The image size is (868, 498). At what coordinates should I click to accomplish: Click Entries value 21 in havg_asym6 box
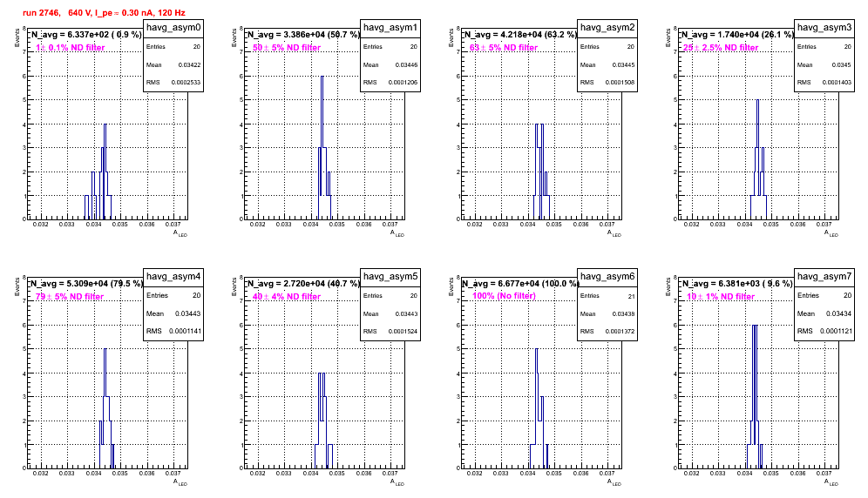[x=631, y=296]
